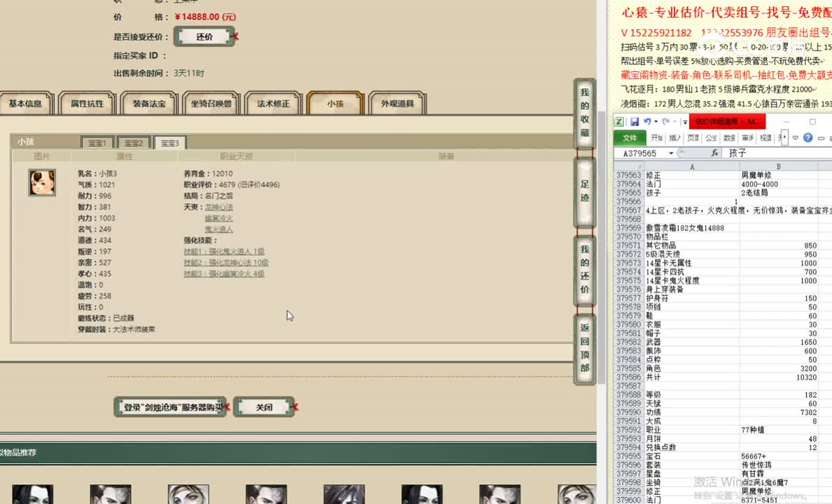Click 返回顶部 to go to top
This screenshot has width=832, height=504.
point(585,348)
